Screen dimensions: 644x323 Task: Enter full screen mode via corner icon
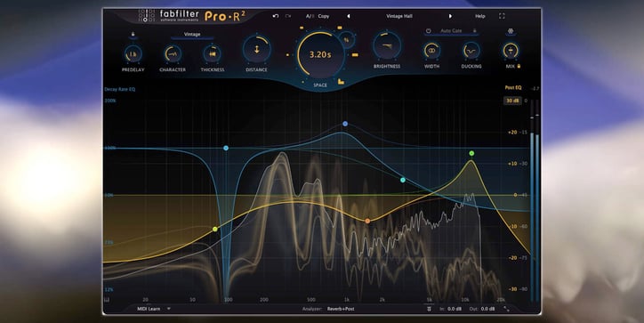pos(502,16)
